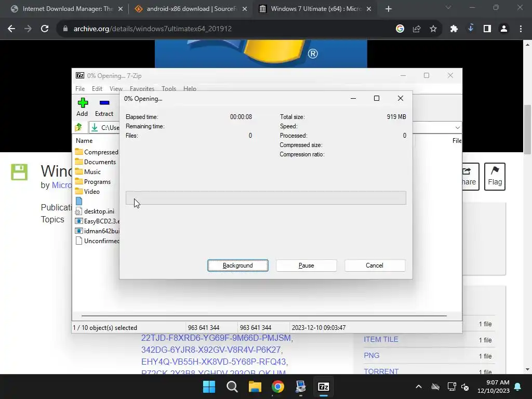Open the ITEM TILE download link
Screen dimensions: 532x399
[x=381, y=339]
